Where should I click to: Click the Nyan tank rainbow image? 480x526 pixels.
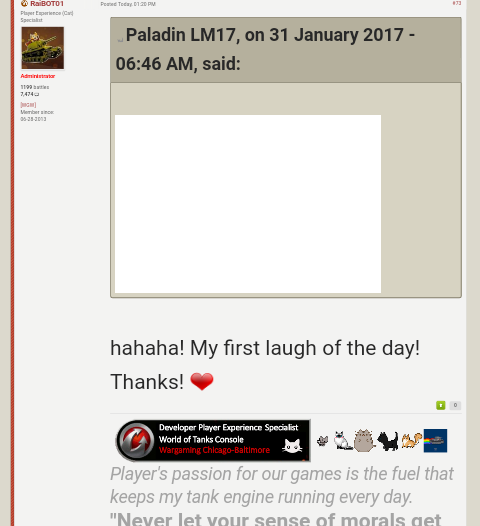[x=435, y=440]
